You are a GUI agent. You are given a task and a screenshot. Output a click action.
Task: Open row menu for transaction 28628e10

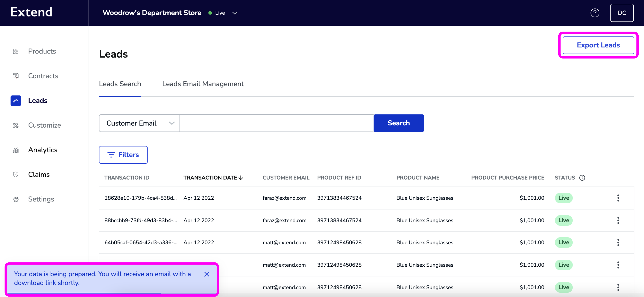[x=618, y=198]
